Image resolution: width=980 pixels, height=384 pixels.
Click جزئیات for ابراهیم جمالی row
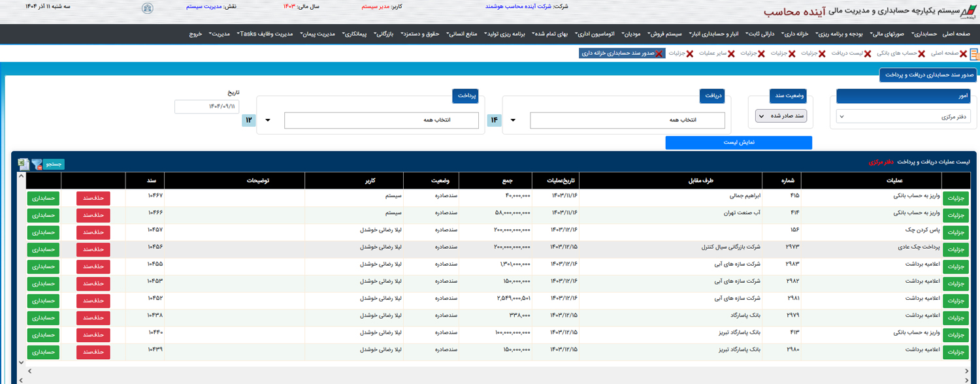click(956, 198)
